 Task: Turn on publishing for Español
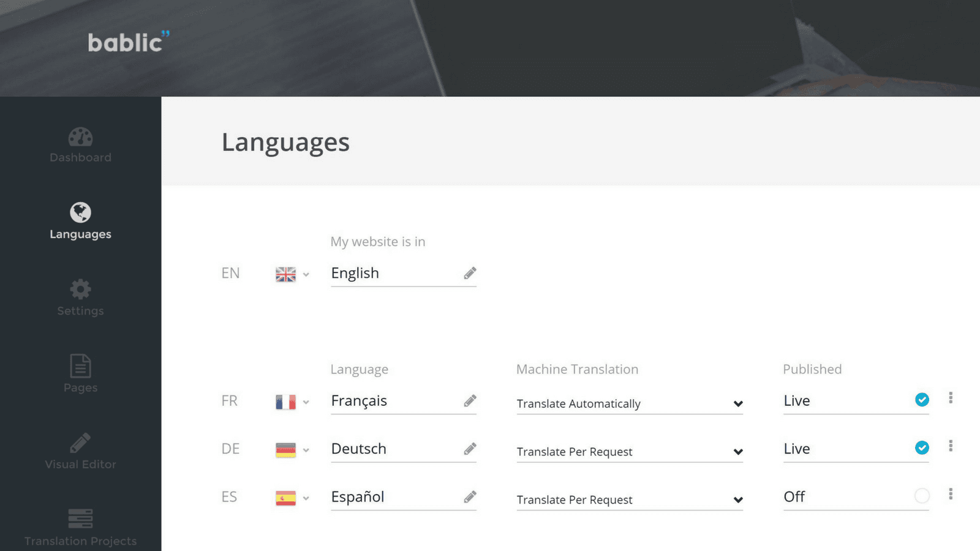click(922, 496)
